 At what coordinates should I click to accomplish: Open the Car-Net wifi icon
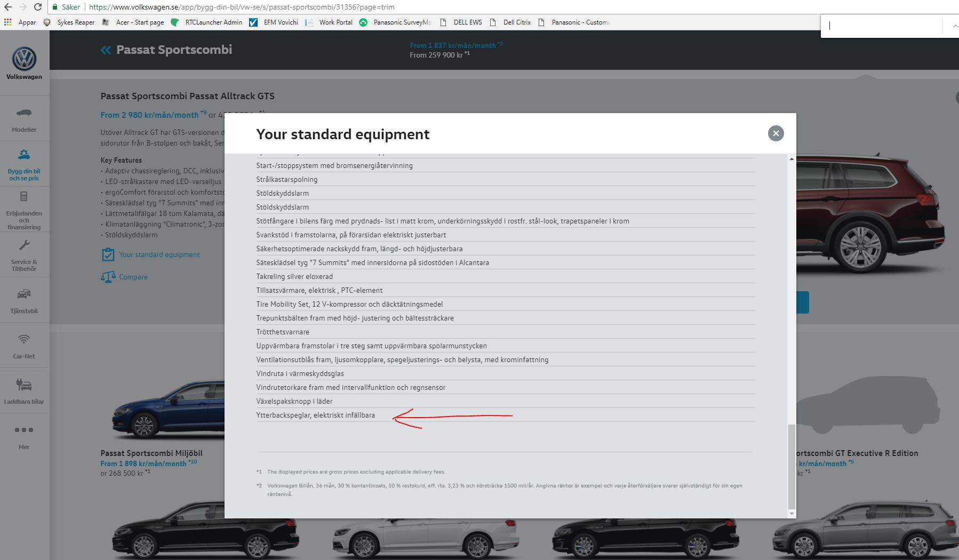[x=24, y=339]
